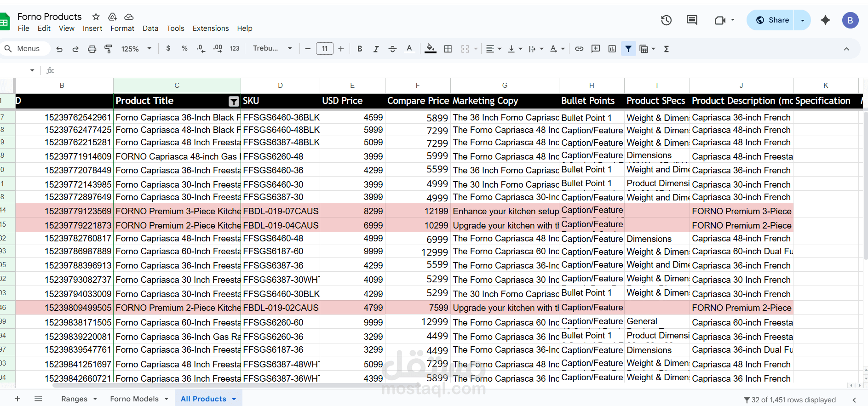Toggle strikethrough formatting

(392, 49)
